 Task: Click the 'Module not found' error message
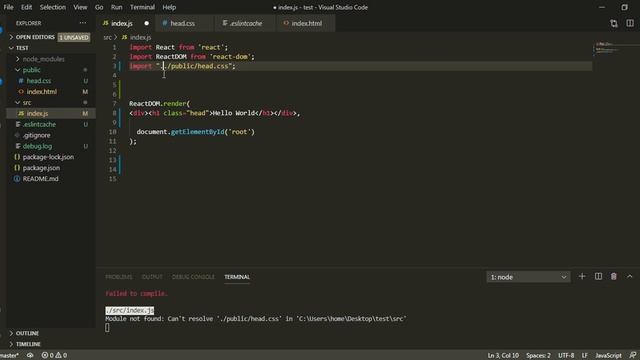click(256, 319)
